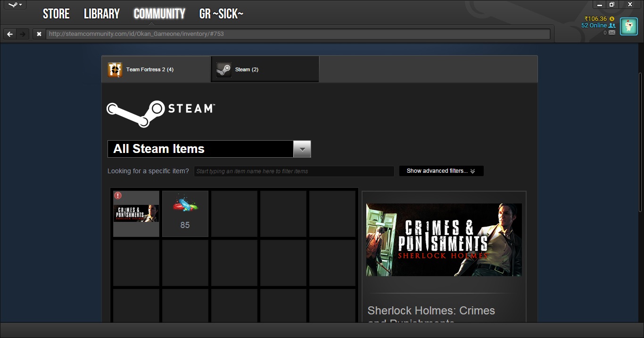
Task: Click the browser back arrow
Action: (10, 34)
